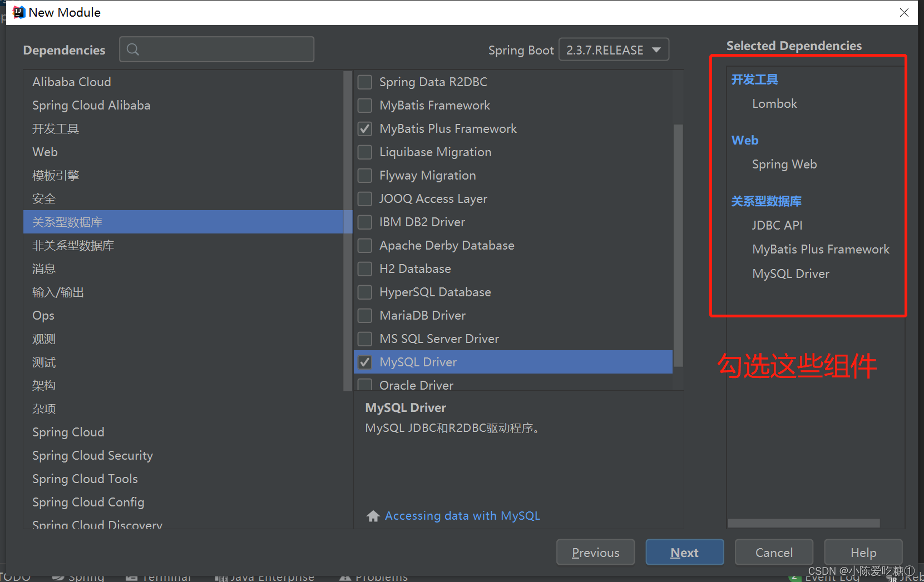Tick Liquibase Migration checkbox
Screen dimensions: 924x582
[365, 152]
